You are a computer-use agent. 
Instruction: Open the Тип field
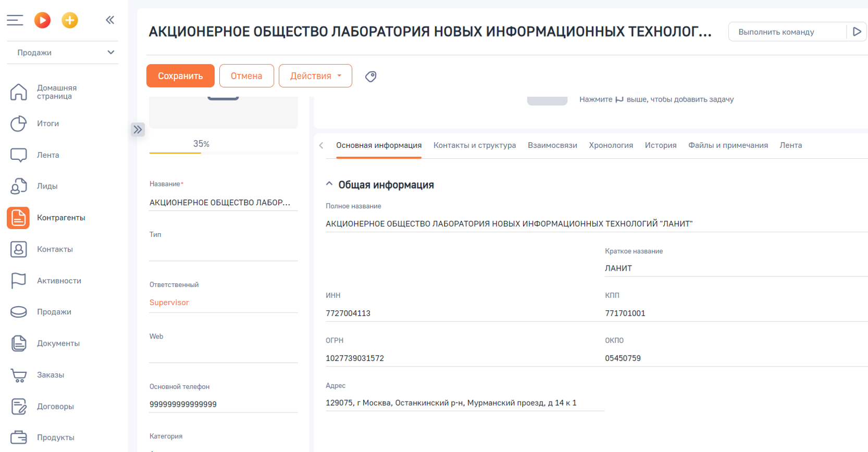(x=224, y=252)
